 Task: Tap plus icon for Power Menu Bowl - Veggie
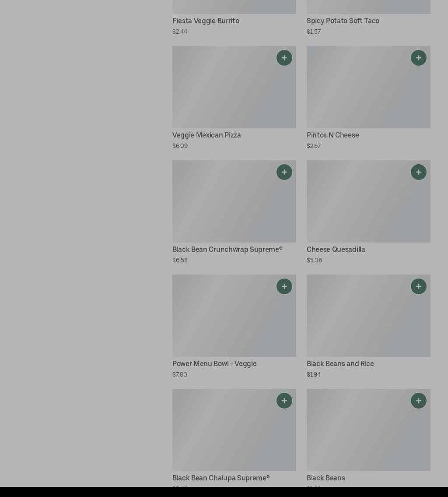(284, 286)
